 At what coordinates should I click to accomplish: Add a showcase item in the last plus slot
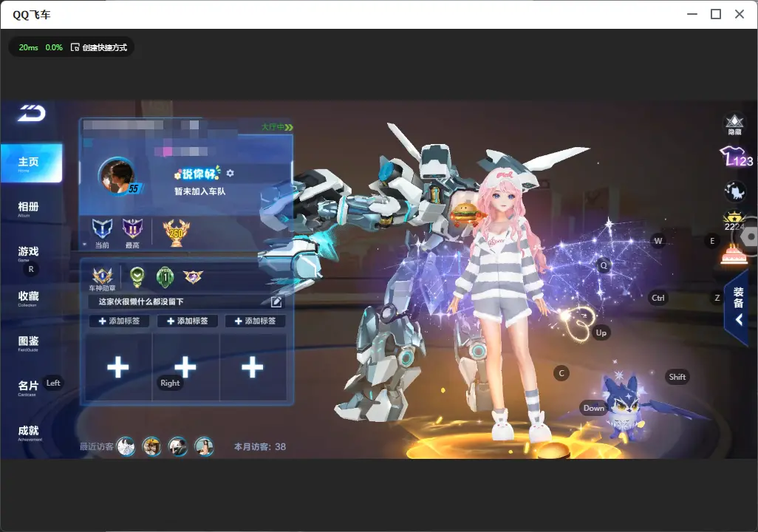coord(253,367)
